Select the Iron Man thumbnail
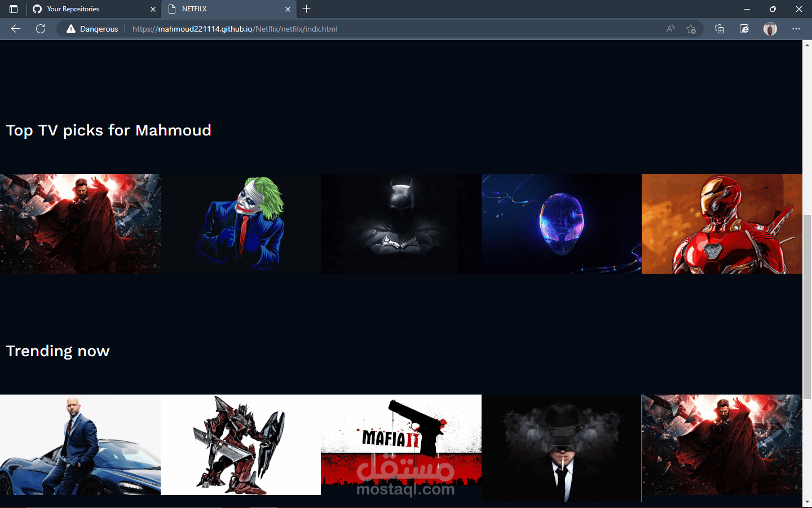This screenshot has height=508, width=812. pos(722,224)
